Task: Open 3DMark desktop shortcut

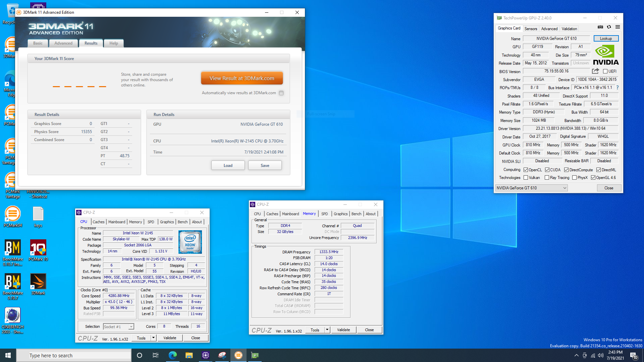Action: click(38, 284)
